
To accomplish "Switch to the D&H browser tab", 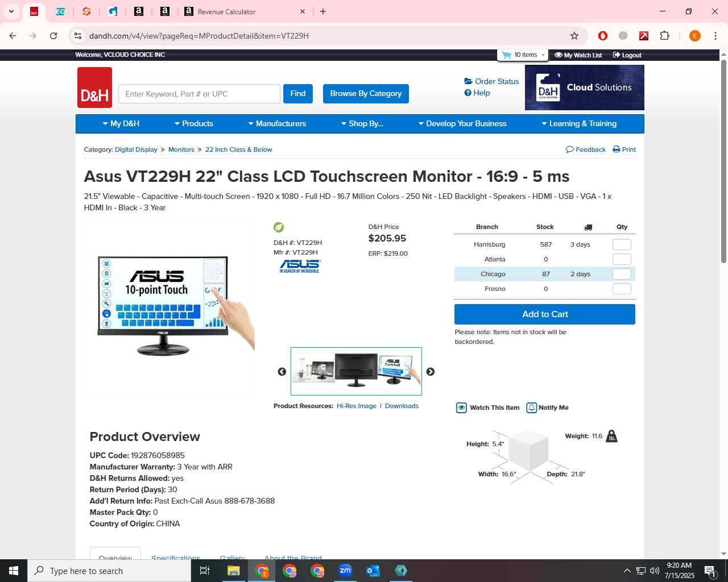I will click(x=34, y=11).
